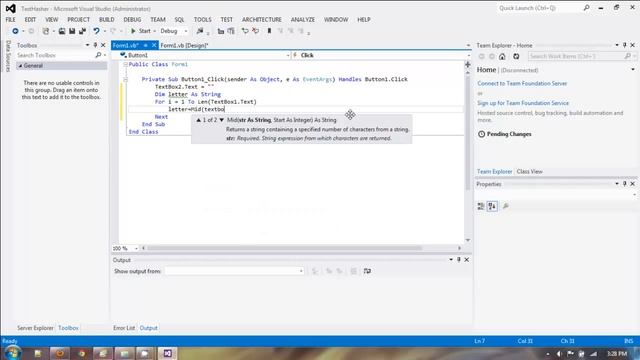Image resolution: width=640 pixels, height=360 pixels.
Task: Click the Find in Files toolbar icon
Action: pos(200,31)
